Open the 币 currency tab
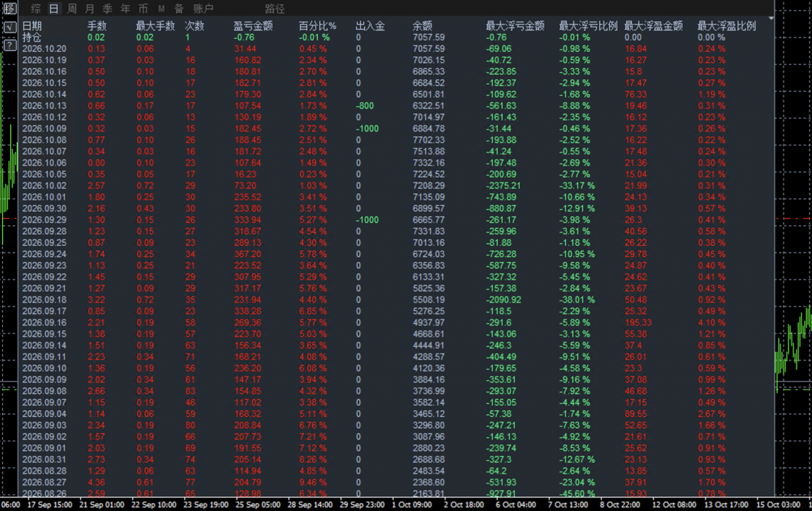Viewport: 812px width, 511px height. click(x=143, y=9)
